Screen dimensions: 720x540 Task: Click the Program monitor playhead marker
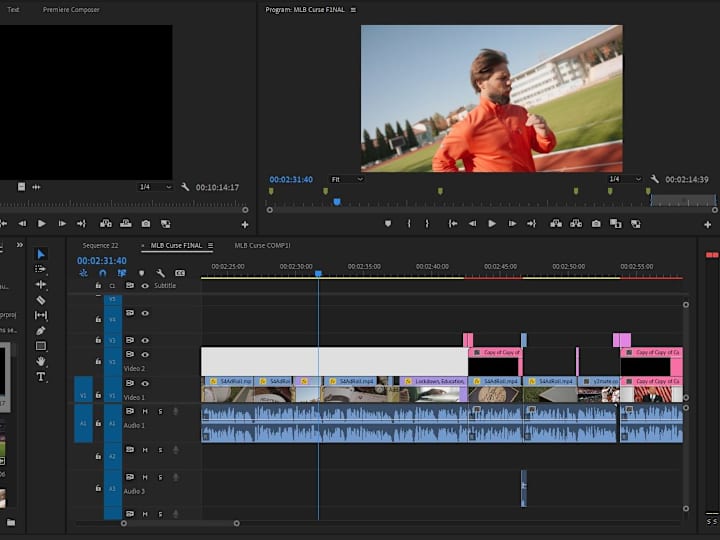coord(337,201)
